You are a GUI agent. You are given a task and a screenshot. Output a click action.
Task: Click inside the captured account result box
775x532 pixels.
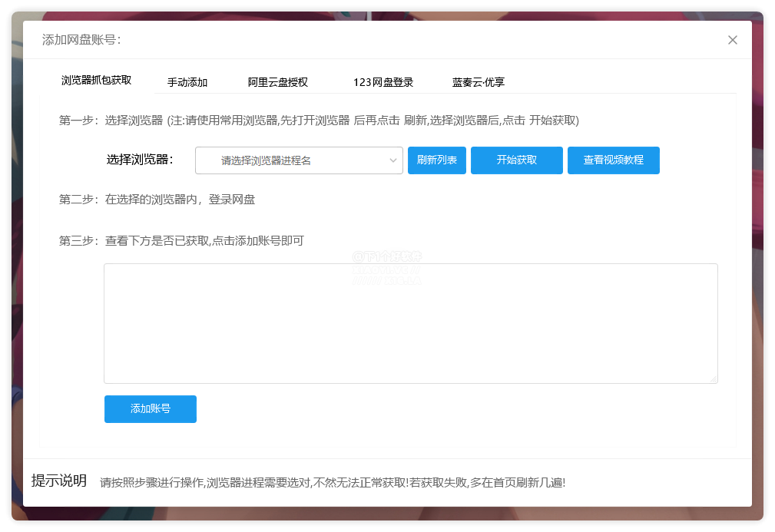(x=410, y=322)
